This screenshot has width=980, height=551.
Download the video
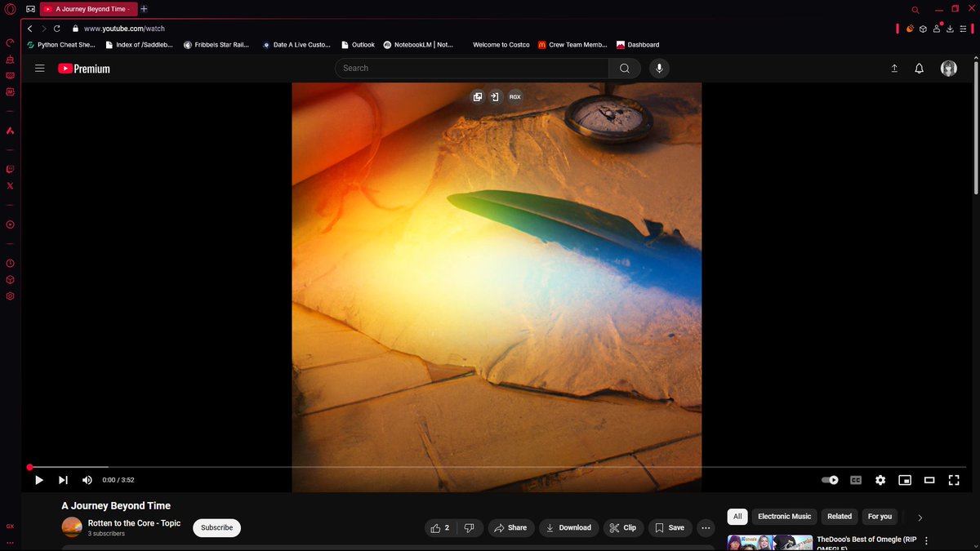point(569,528)
